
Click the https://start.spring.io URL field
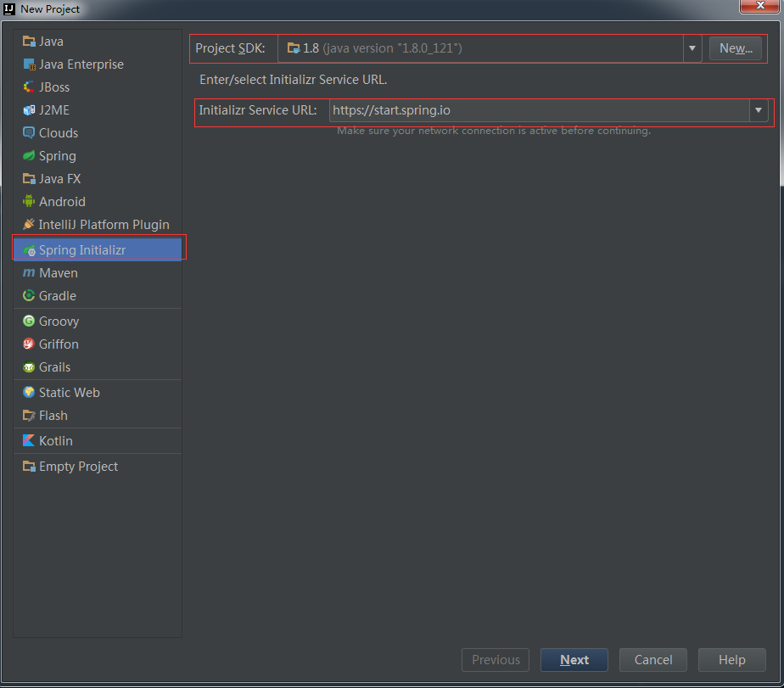[539, 110]
